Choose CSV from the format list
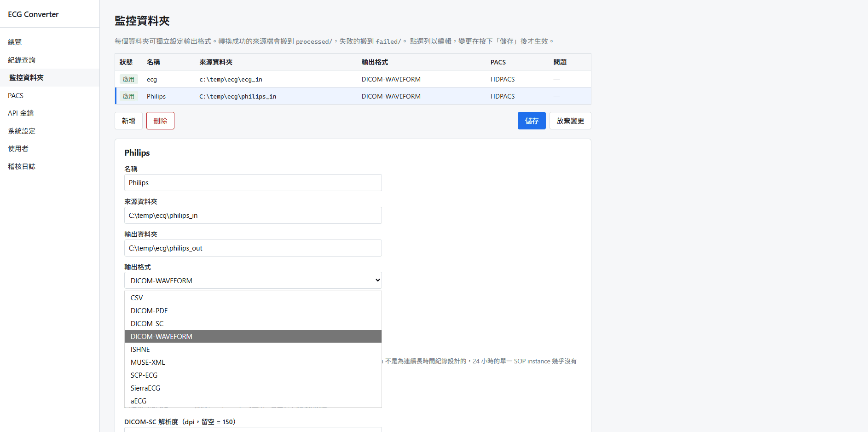Image resolution: width=868 pixels, height=432 pixels. click(253, 298)
